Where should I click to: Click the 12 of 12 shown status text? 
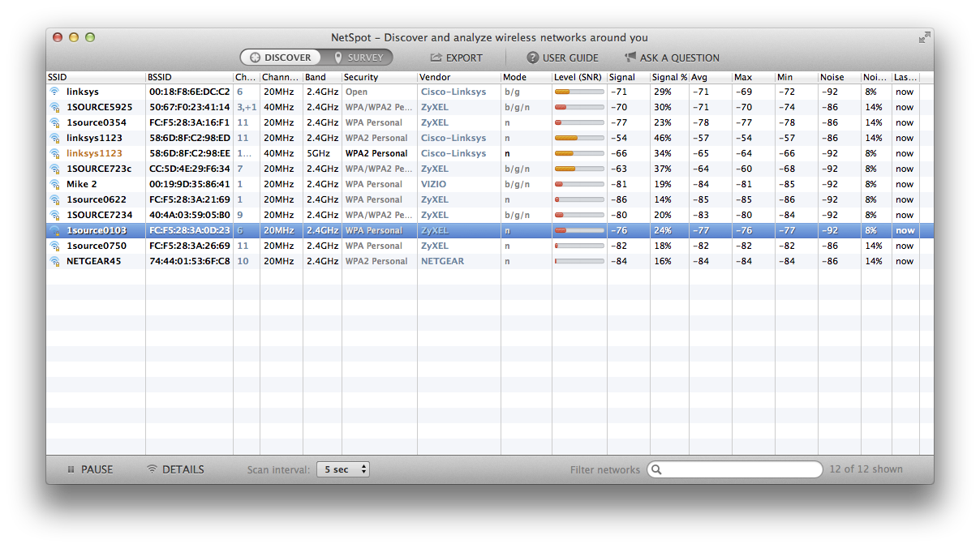(x=866, y=469)
